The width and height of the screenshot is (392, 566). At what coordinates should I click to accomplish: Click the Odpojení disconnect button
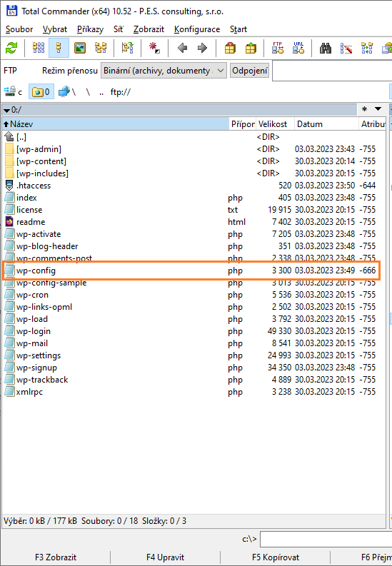point(250,71)
